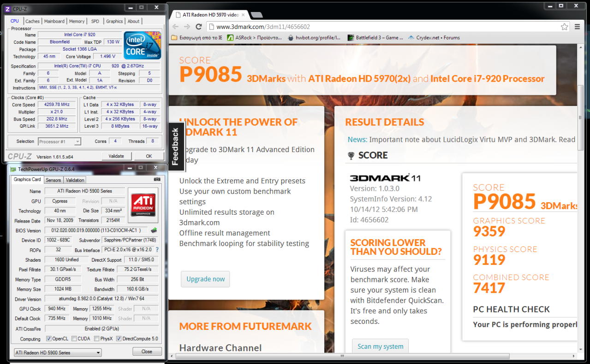Switch to CPU-Z Memory tab
Image resolution: width=590 pixels, height=364 pixels.
click(77, 21)
